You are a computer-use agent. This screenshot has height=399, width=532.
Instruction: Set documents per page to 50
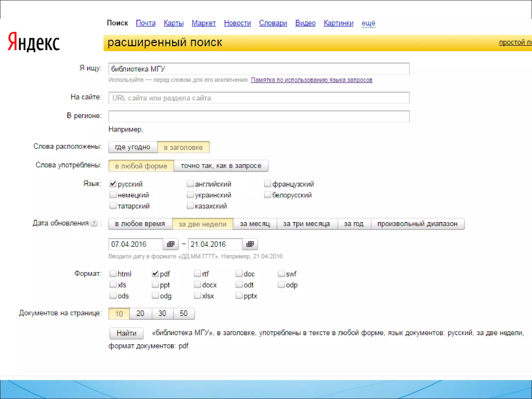click(183, 314)
